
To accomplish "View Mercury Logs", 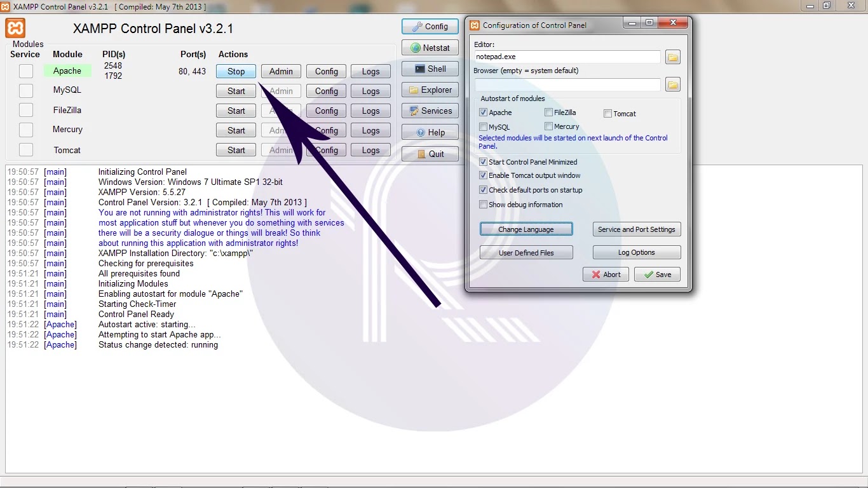I will (370, 131).
